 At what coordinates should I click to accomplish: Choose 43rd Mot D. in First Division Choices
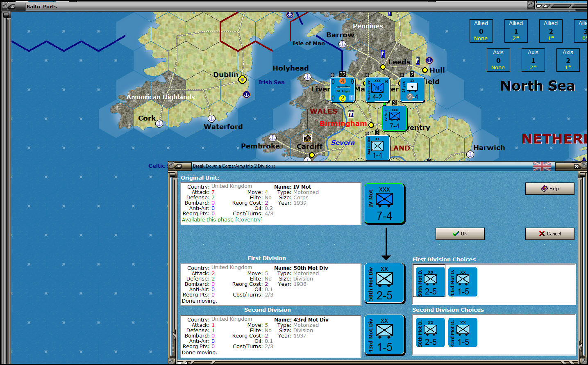[463, 282]
